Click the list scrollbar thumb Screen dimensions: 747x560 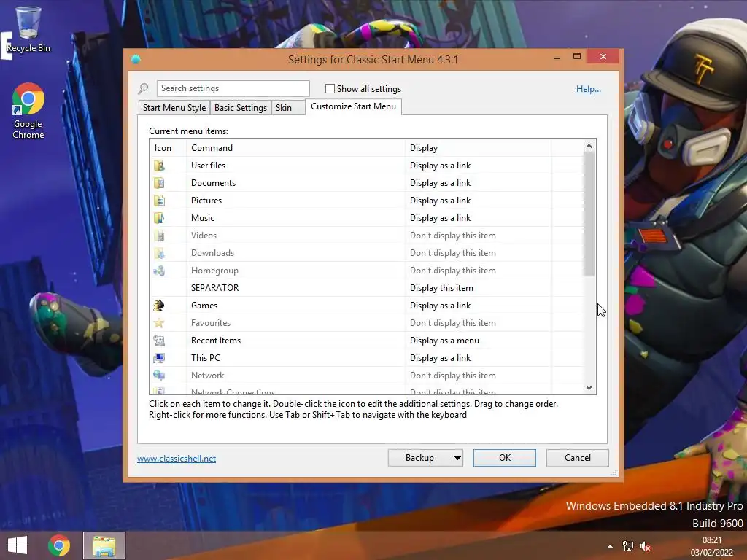click(x=589, y=214)
